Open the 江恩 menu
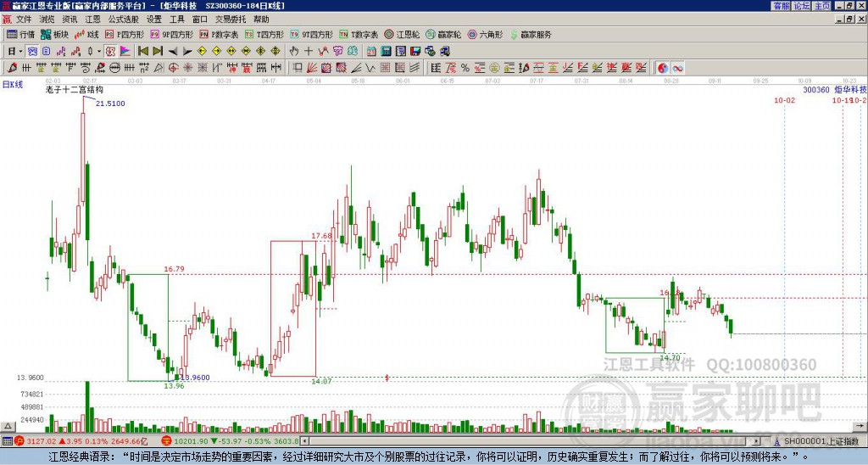This screenshot has width=868, height=465. [92, 20]
